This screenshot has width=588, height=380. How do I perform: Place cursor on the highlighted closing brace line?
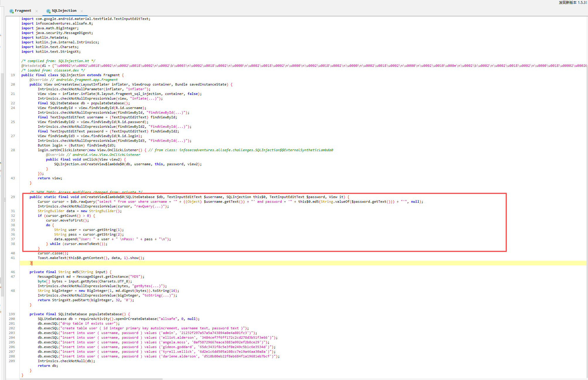31,263
